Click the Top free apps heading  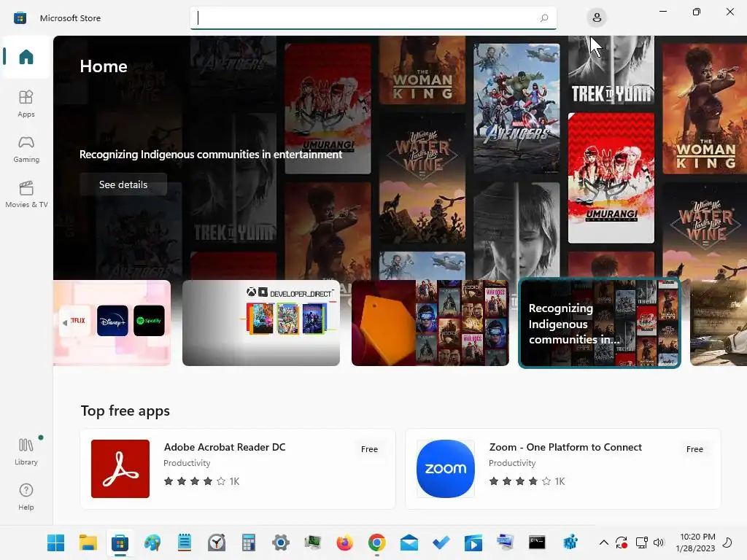pos(125,411)
